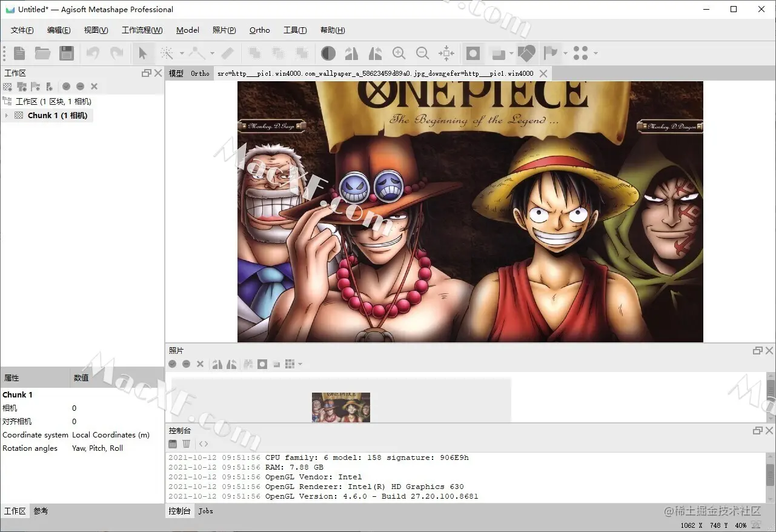
Task: Toggle show masks in main toolbar
Action: pyautogui.click(x=473, y=53)
